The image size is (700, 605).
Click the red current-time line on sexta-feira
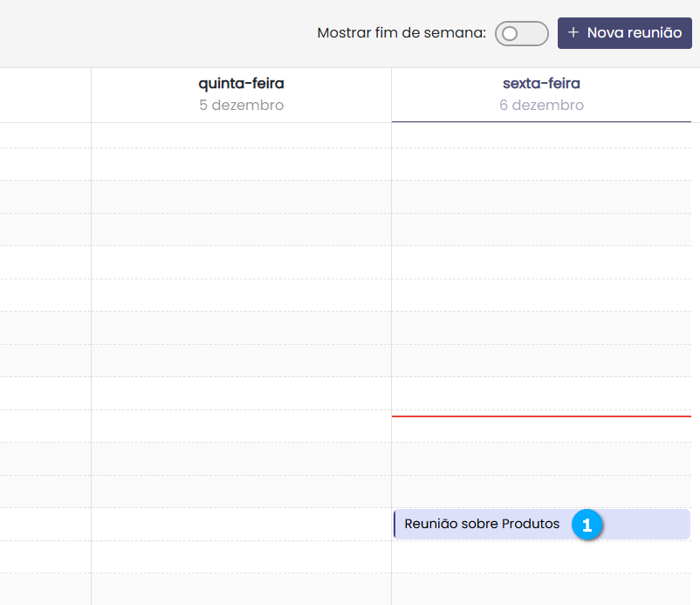click(x=541, y=416)
